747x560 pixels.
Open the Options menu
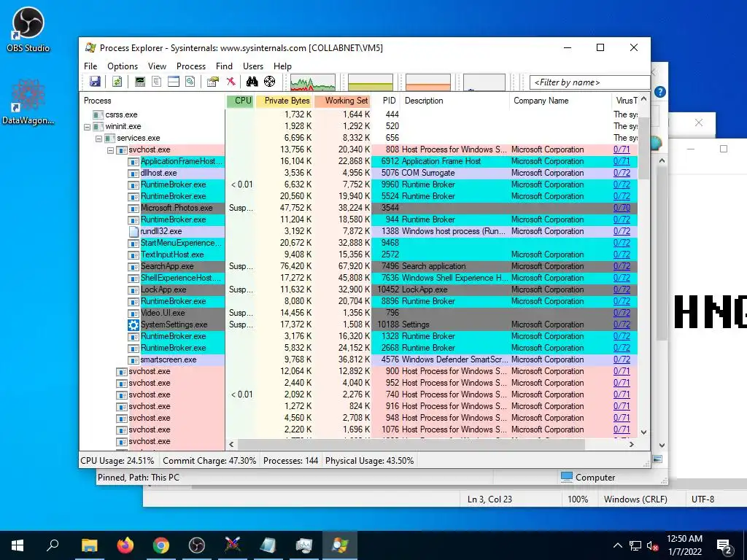(123, 66)
